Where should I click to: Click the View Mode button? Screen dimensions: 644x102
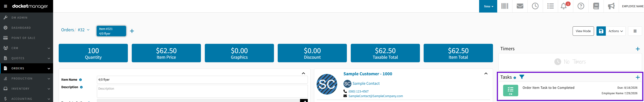(x=583, y=31)
